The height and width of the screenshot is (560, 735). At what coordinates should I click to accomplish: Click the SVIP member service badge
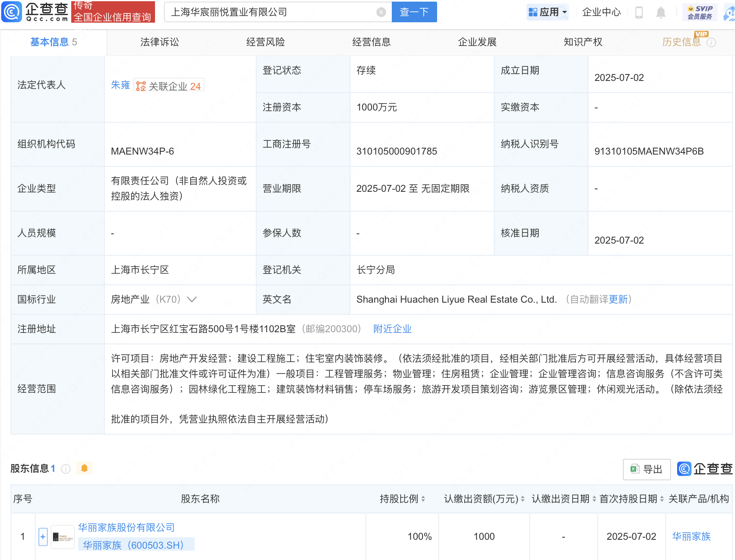[x=699, y=12]
